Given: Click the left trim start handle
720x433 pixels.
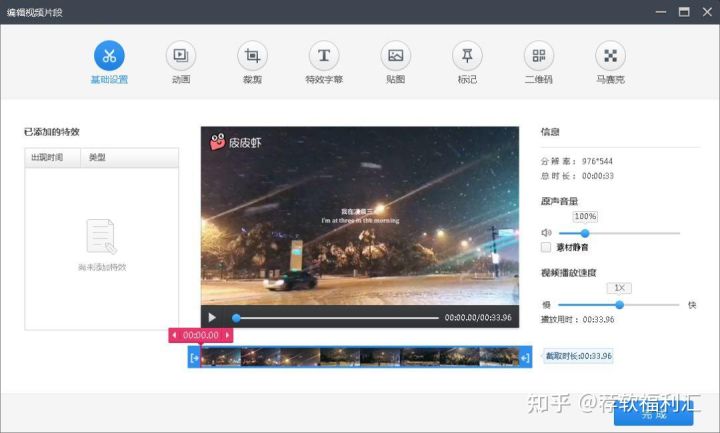Looking at the screenshot, I should coord(194,357).
